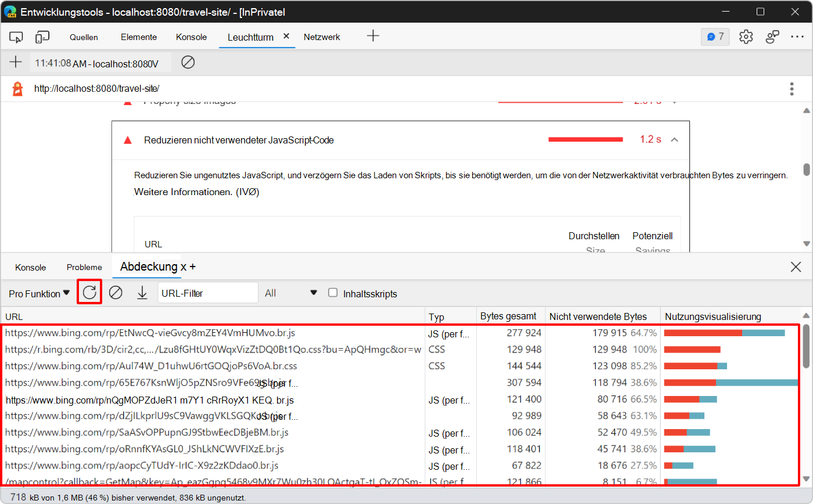This screenshot has width=813, height=504.
Task: Collapse the unused JavaScript audit section
Action: 674,140
